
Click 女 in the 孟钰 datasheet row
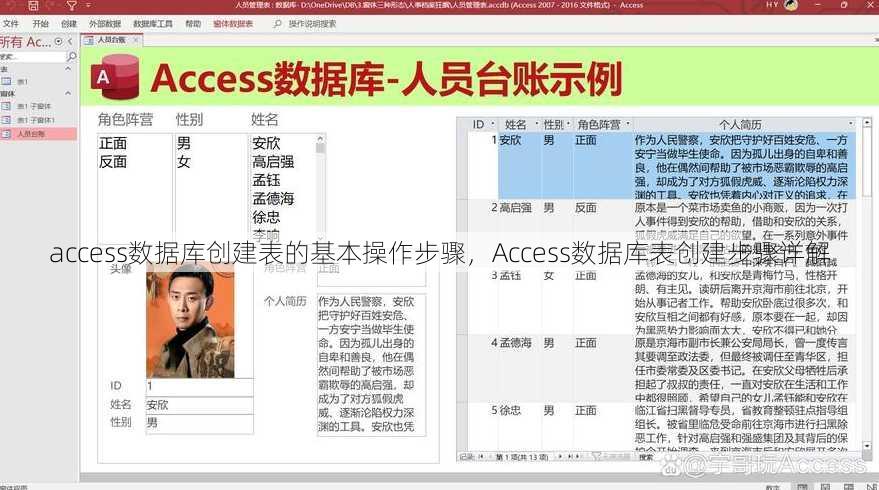(x=548, y=276)
